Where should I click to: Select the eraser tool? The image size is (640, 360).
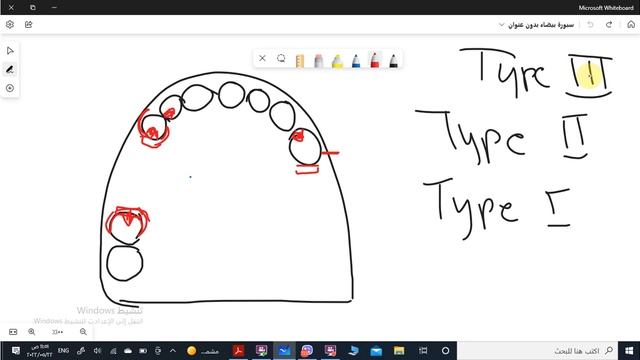319,61
